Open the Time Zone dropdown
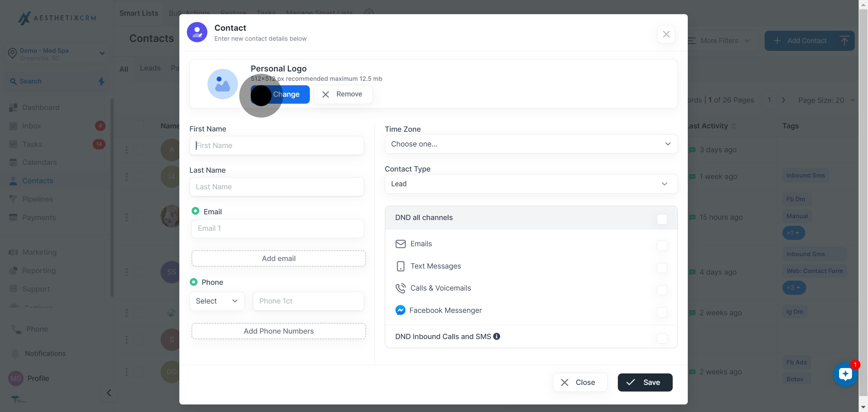 [x=531, y=144]
